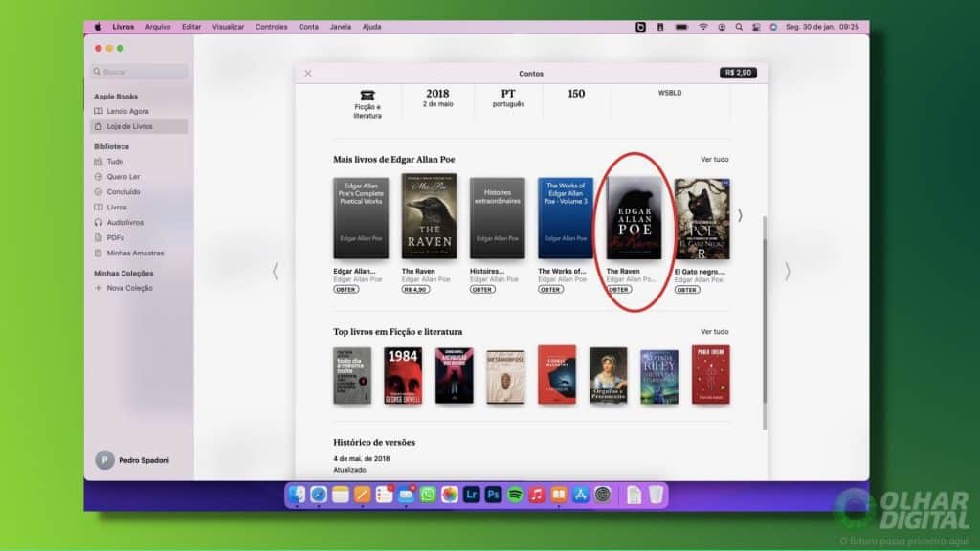Launch WhatsApp from the dock
This screenshot has height=551, width=980.
pyautogui.click(x=428, y=495)
